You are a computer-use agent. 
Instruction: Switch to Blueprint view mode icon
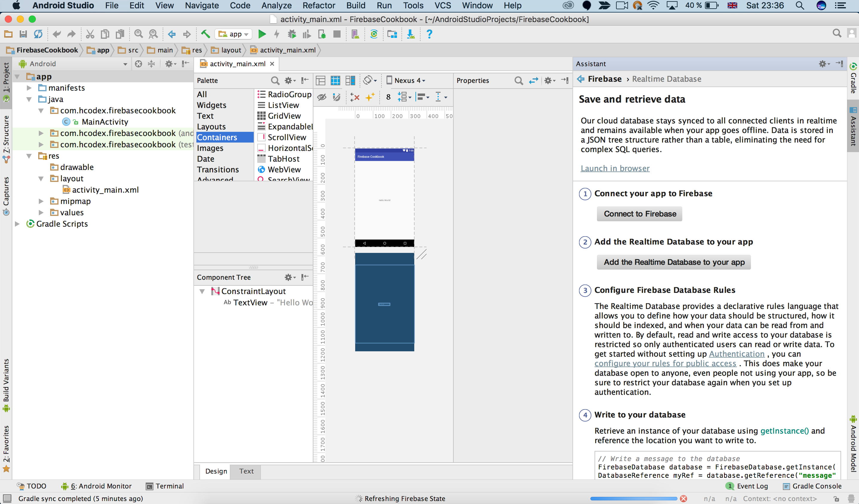pos(335,81)
